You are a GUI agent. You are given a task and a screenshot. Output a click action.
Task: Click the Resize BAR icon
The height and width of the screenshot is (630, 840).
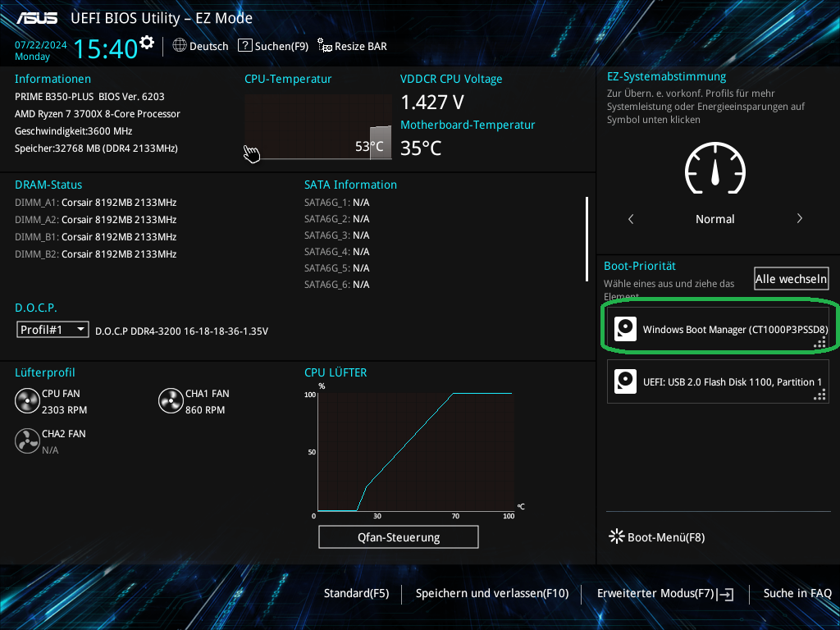pos(325,46)
